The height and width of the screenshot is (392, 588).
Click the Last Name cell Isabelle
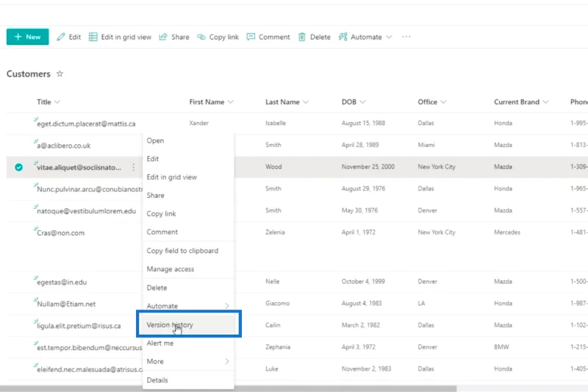pyautogui.click(x=276, y=123)
